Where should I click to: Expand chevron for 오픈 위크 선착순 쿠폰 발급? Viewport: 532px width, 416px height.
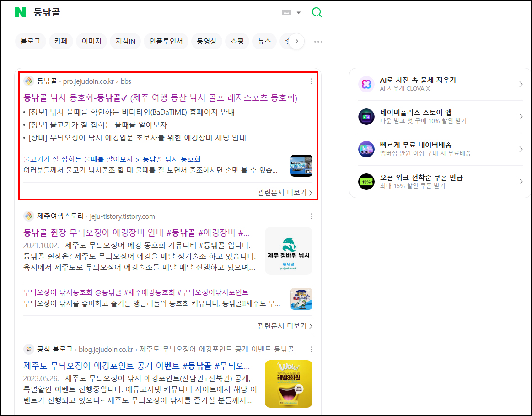521,182
